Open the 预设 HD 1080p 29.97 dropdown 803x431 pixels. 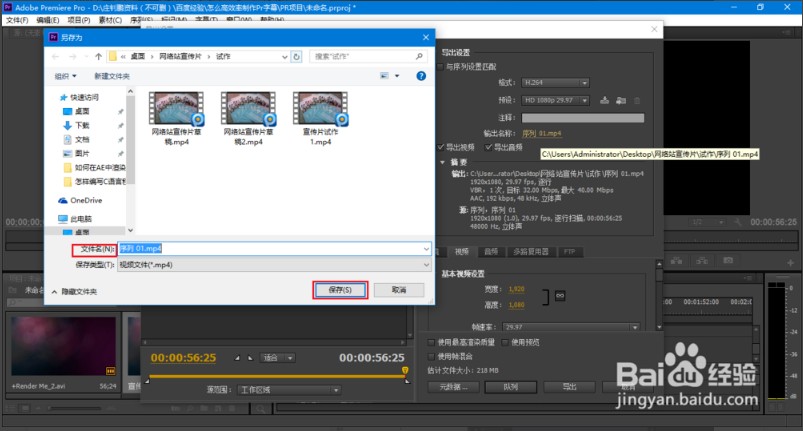click(x=568, y=100)
